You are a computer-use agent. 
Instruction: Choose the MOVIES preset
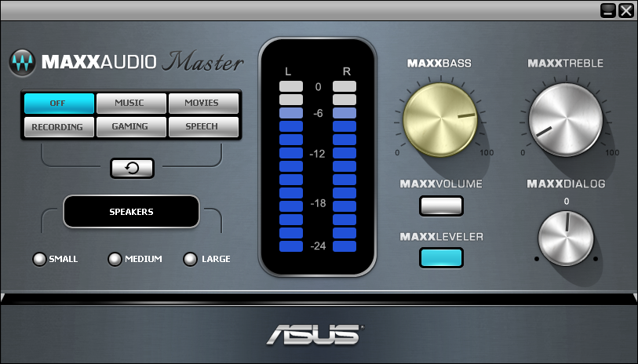click(203, 104)
